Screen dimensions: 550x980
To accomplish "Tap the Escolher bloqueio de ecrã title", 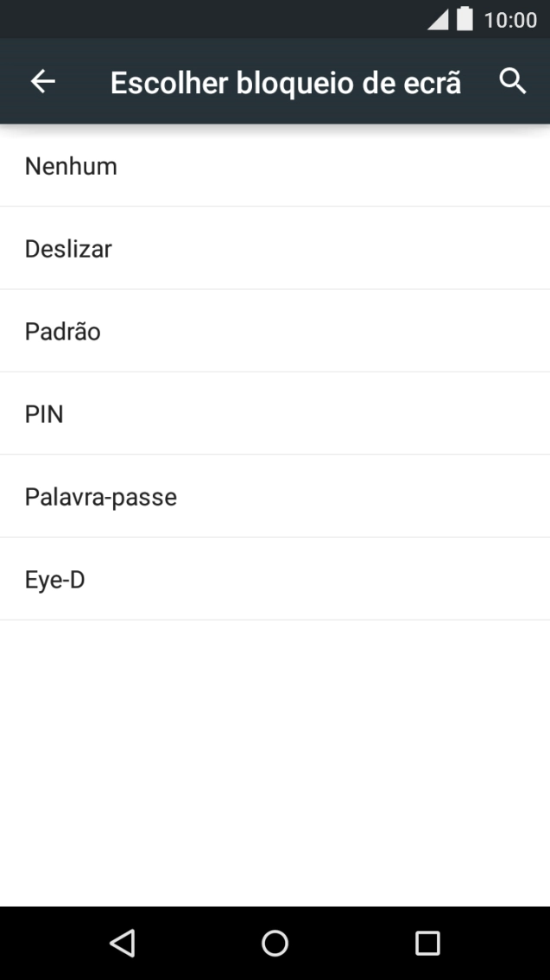I will [285, 82].
